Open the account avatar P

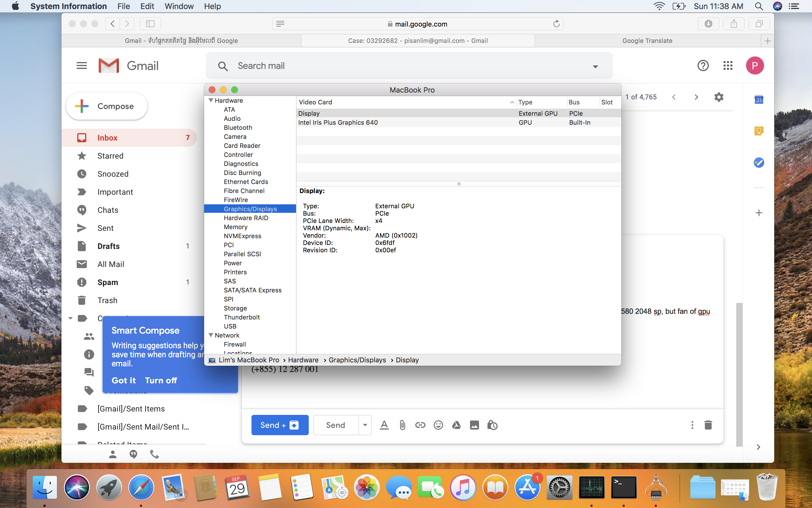pyautogui.click(x=754, y=65)
